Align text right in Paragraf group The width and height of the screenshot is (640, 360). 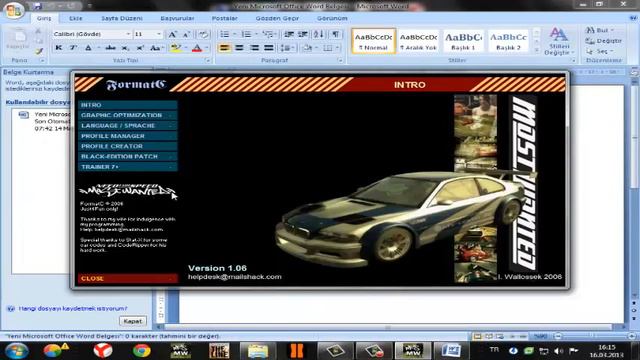(254, 48)
